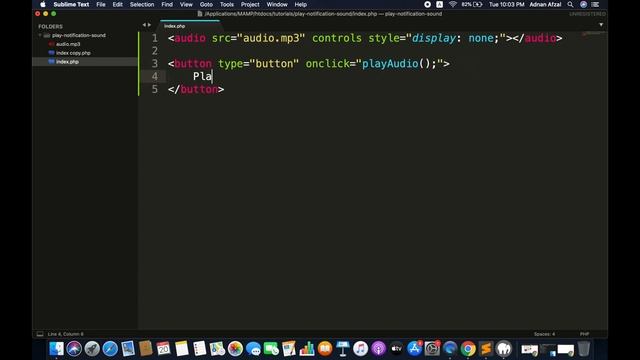This screenshot has height=360, width=640.
Task: Open Apple TV from the Dock
Action: click(396, 349)
